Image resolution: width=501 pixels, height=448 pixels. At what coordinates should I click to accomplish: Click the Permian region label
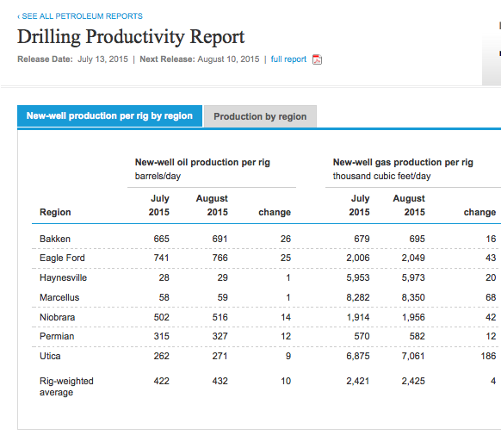click(57, 336)
